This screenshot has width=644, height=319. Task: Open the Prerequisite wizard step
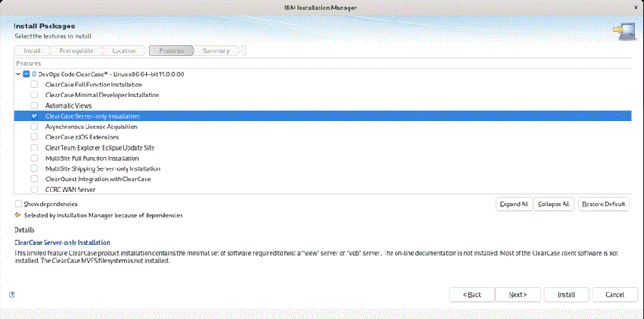[x=76, y=50]
